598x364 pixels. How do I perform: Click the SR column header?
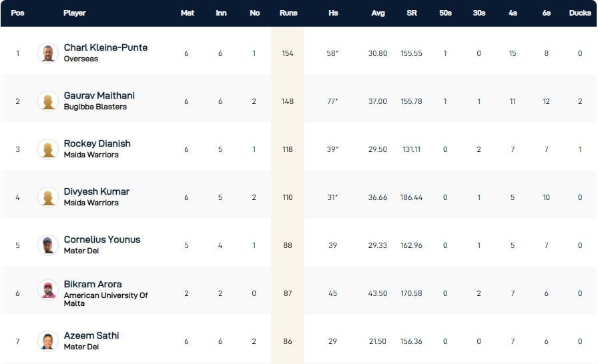click(x=412, y=13)
